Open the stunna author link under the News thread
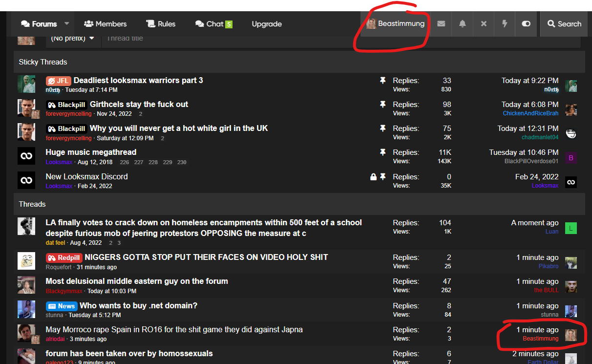The width and height of the screenshot is (592, 364). tap(55, 315)
